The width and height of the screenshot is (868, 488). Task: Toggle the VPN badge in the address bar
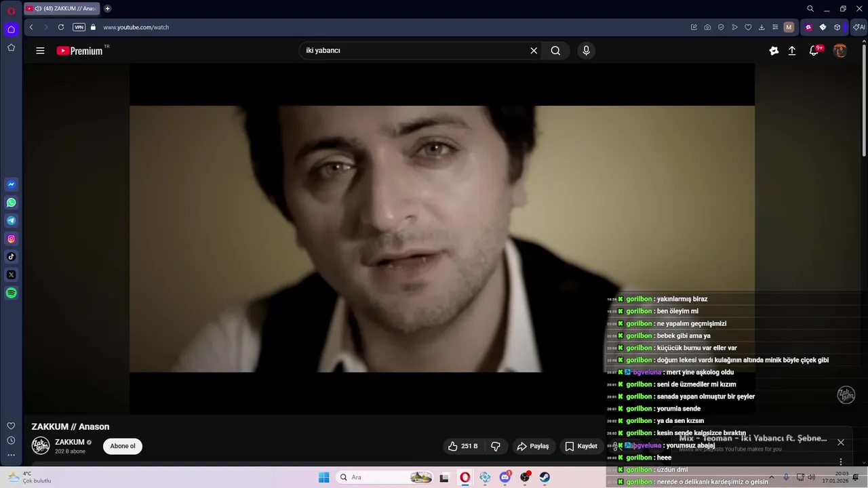point(79,27)
